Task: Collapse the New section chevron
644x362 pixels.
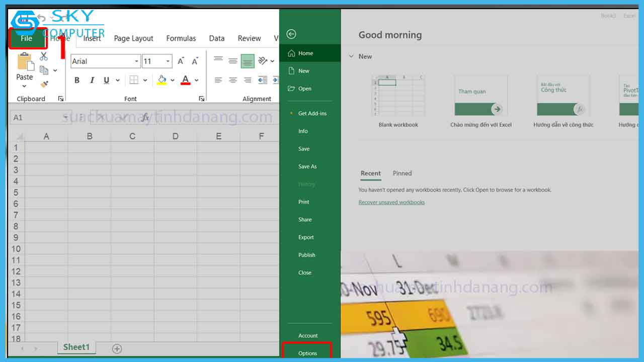Action: pyautogui.click(x=351, y=56)
